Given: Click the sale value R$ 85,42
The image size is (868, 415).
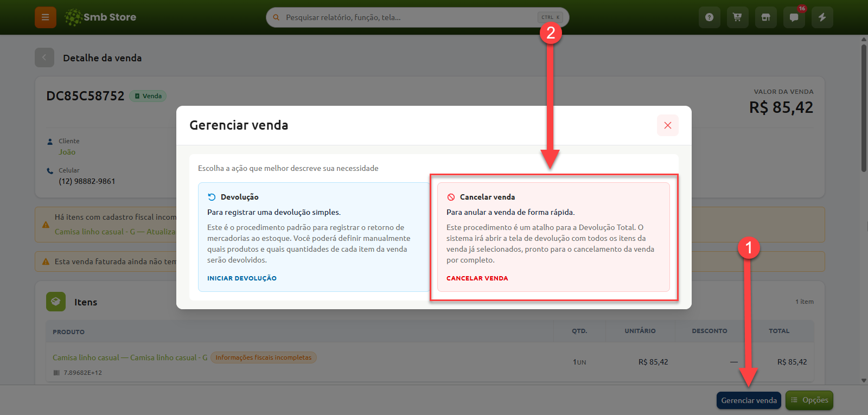Looking at the screenshot, I should [x=781, y=107].
